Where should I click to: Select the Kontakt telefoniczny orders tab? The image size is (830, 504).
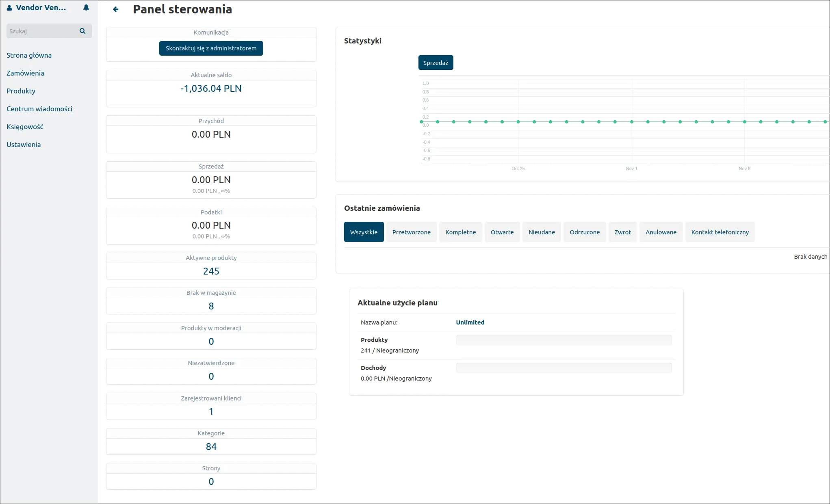[720, 232]
